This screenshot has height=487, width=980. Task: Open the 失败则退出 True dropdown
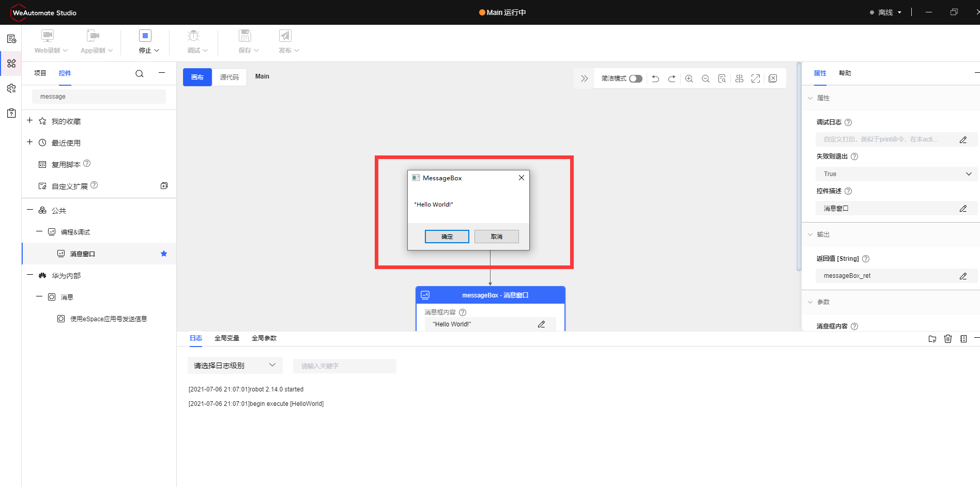[897, 174]
